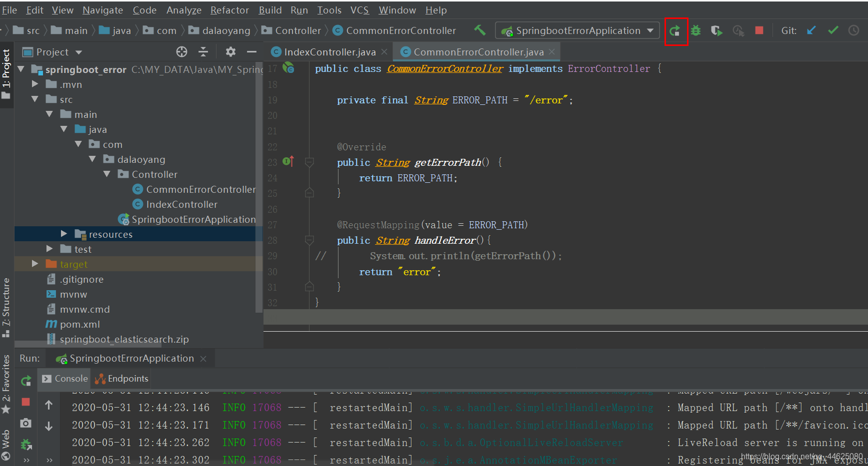The image size is (868, 466).
Task: Locate opened file with crosshair icon
Action: [x=181, y=51]
